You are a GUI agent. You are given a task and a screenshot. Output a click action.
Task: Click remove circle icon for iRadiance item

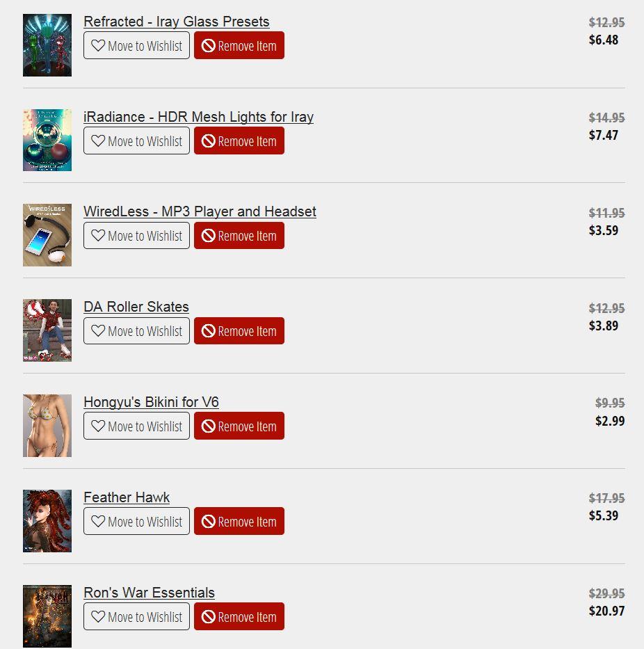click(208, 141)
